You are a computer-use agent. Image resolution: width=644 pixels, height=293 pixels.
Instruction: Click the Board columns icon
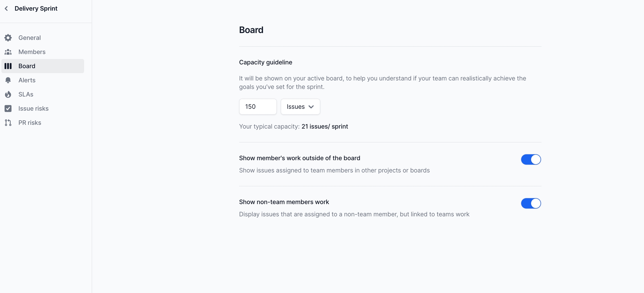[x=8, y=66]
